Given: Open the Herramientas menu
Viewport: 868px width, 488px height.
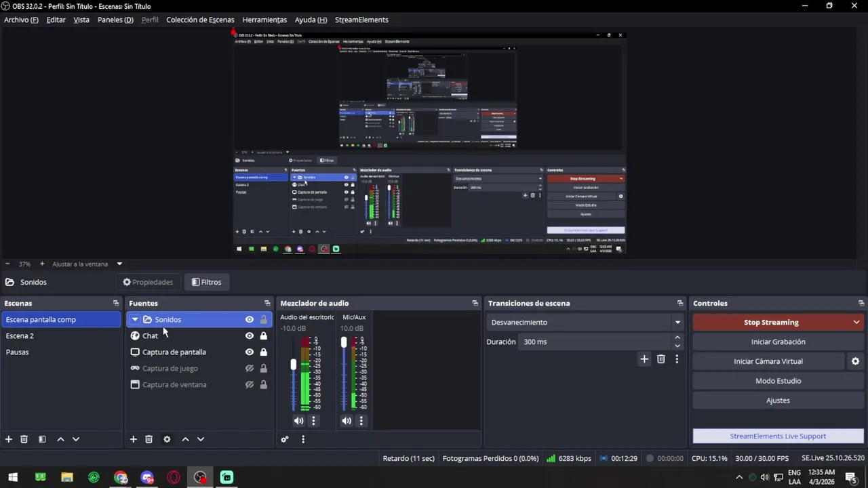Looking at the screenshot, I should tap(264, 20).
